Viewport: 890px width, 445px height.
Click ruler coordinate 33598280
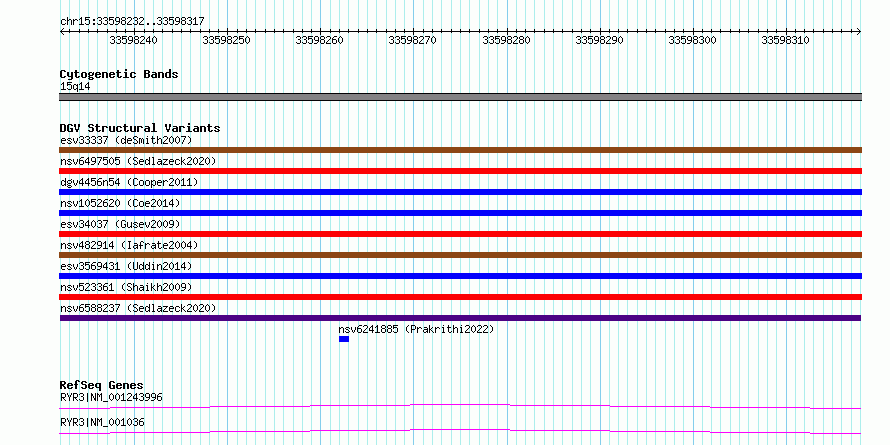506,40
